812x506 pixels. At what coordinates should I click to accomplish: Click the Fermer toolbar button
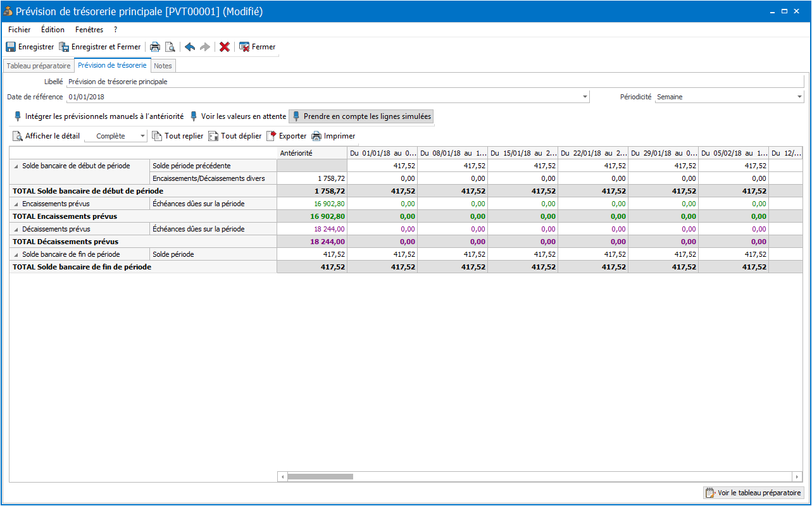click(258, 47)
